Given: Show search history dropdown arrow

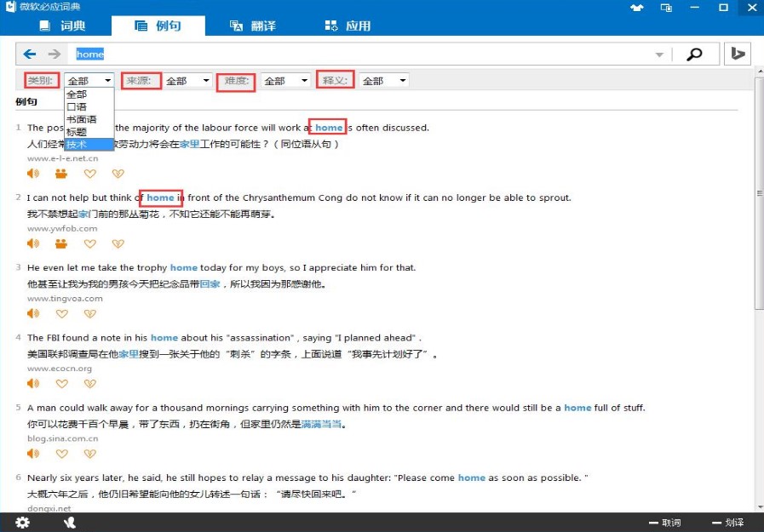Looking at the screenshot, I should point(659,55).
